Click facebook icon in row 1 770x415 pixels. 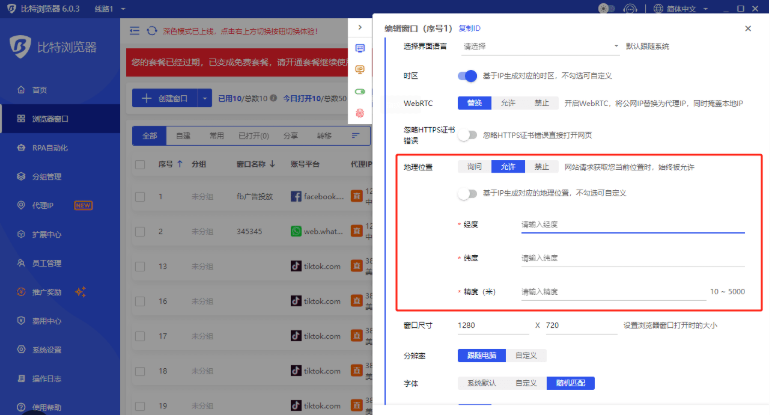(296, 196)
